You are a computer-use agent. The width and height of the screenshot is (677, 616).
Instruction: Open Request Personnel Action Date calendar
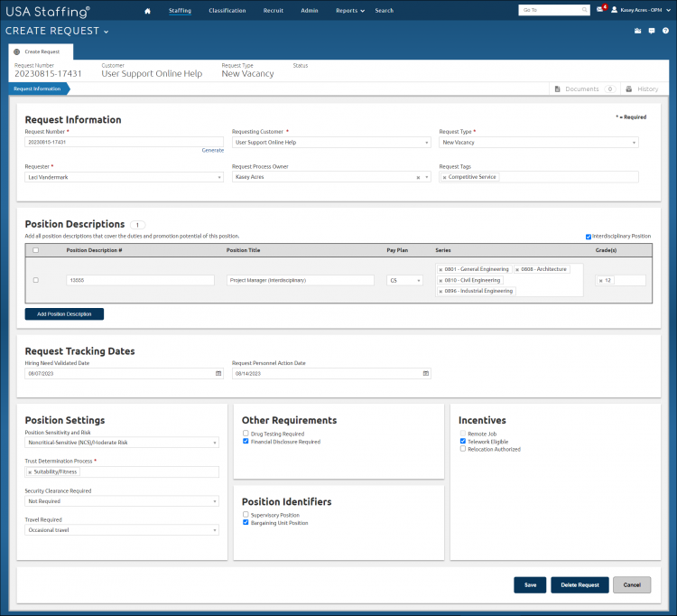tap(426, 373)
